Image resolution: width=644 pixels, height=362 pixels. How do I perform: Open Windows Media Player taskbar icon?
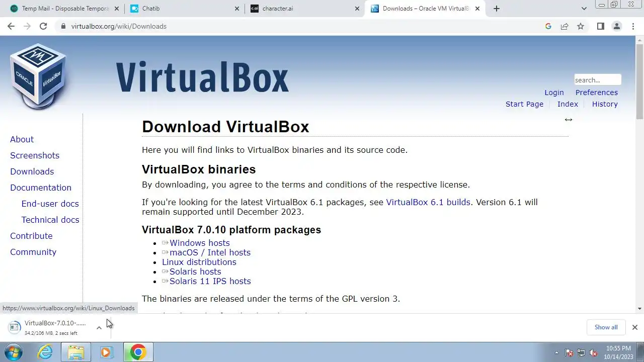coord(106,352)
